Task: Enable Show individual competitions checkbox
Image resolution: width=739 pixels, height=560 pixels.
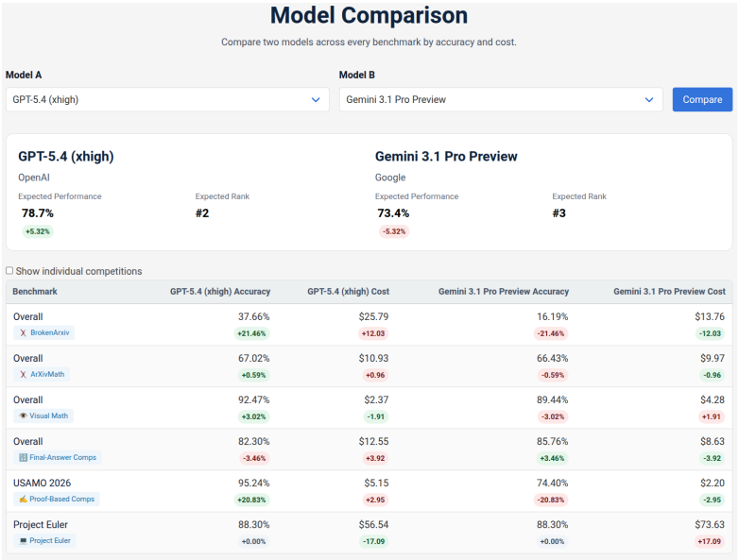Action: (9, 270)
